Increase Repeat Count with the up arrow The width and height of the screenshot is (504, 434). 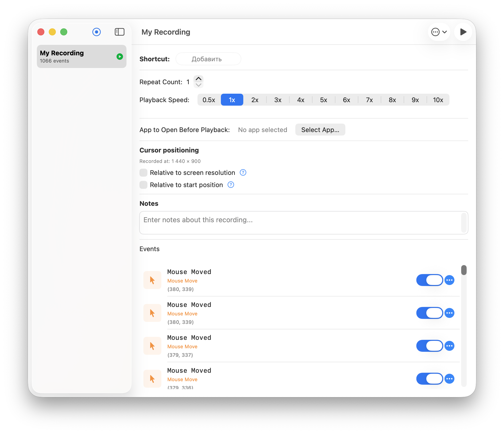point(198,79)
